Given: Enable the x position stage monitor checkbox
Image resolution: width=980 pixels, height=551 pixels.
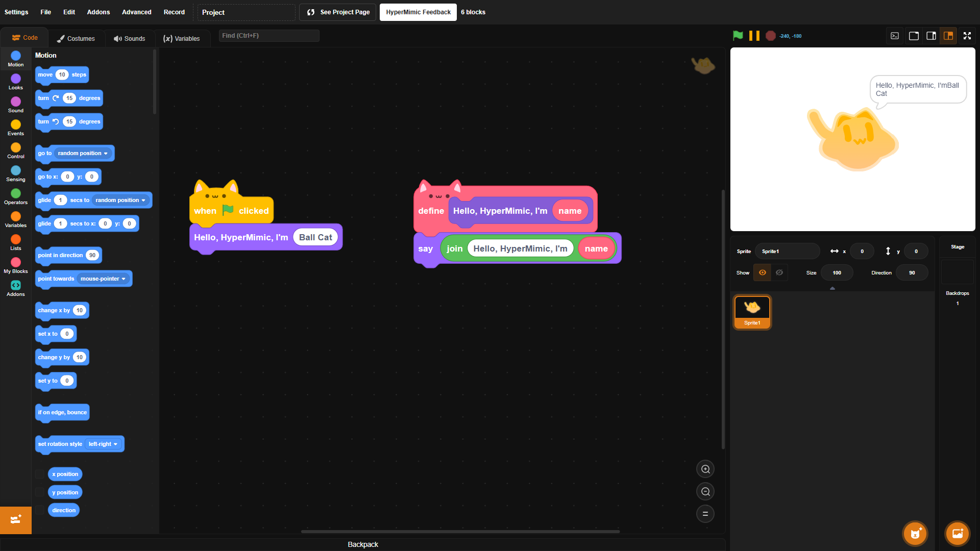Looking at the screenshot, I should tap(39, 474).
